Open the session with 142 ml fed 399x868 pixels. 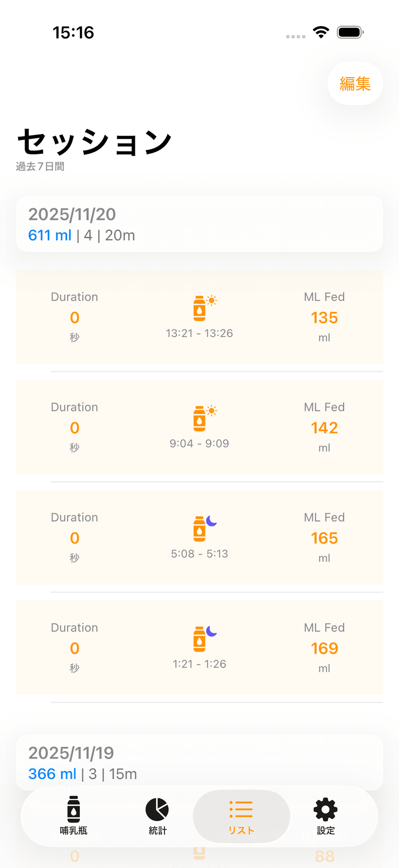click(324, 428)
